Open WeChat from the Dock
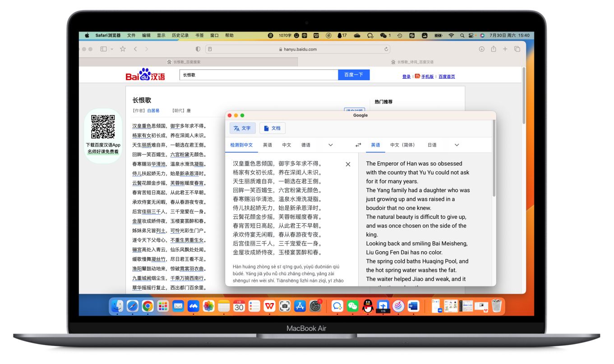The image size is (614, 364). tap(352, 306)
